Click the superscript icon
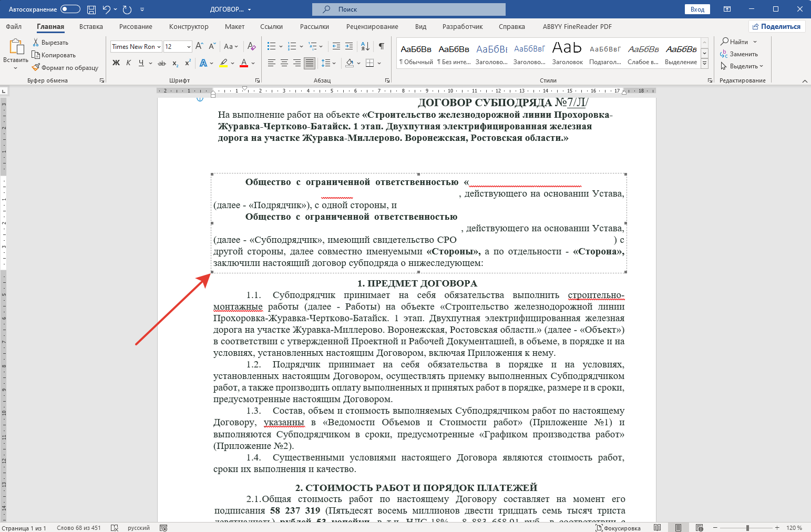 point(187,63)
